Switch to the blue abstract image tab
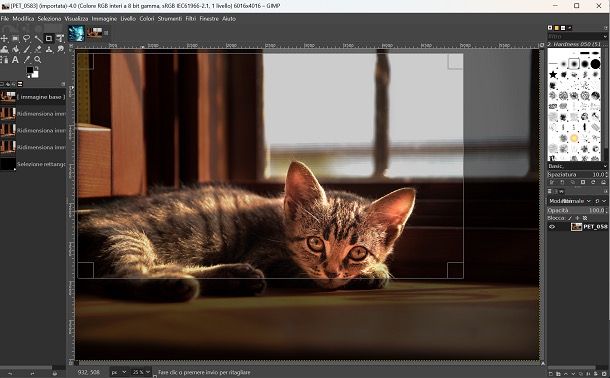The image size is (610, 378). tap(76, 33)
